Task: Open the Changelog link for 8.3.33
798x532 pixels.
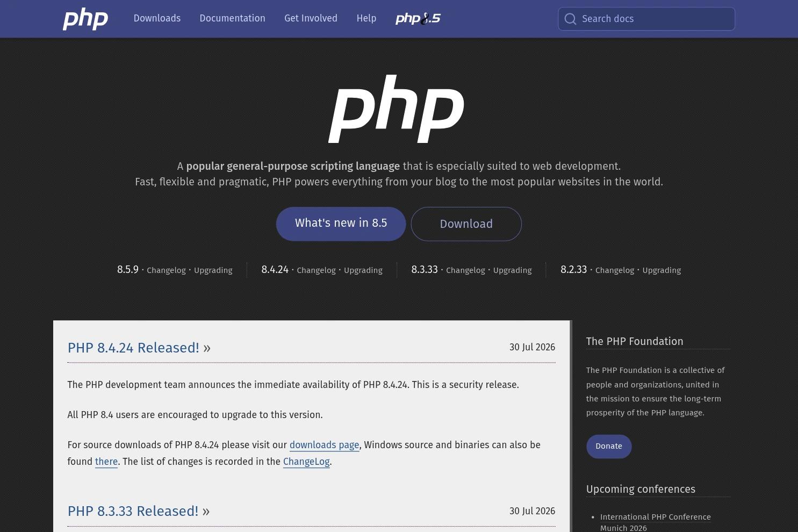Action: [x=465, y=270]
